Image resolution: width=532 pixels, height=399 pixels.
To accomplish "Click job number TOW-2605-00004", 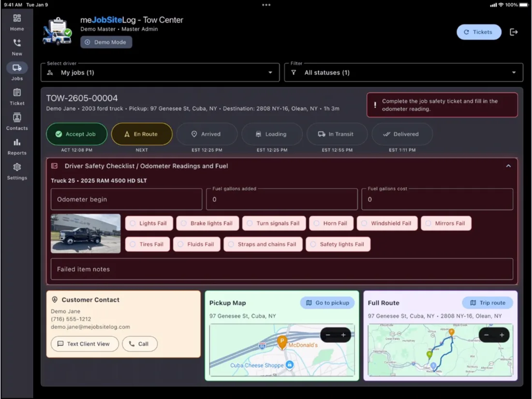I will (x=82, y=98).
